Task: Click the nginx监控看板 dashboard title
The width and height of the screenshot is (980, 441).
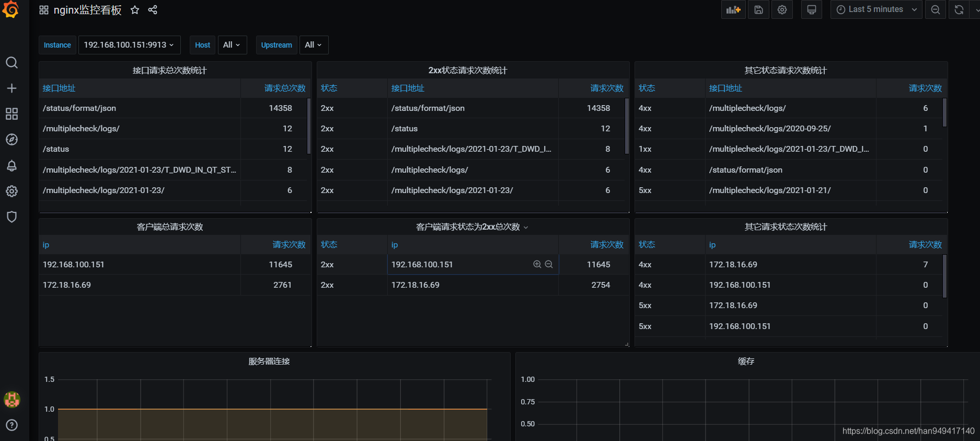Action: [87, 10]
